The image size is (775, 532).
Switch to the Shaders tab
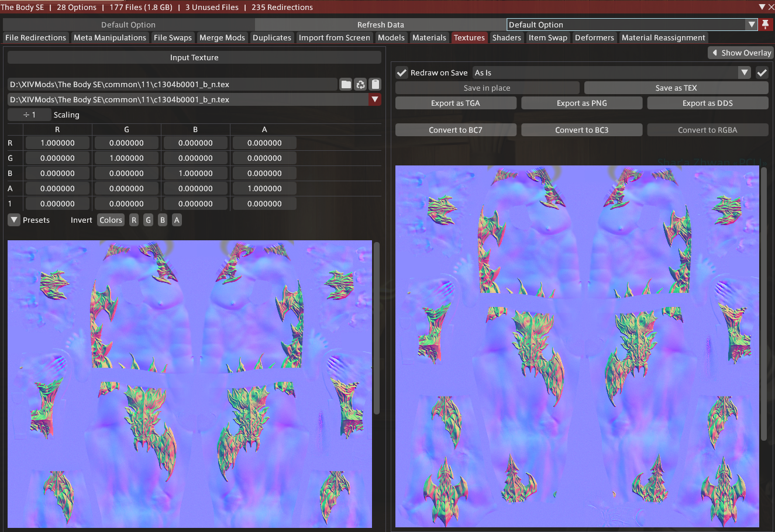(x=507, y=37)
